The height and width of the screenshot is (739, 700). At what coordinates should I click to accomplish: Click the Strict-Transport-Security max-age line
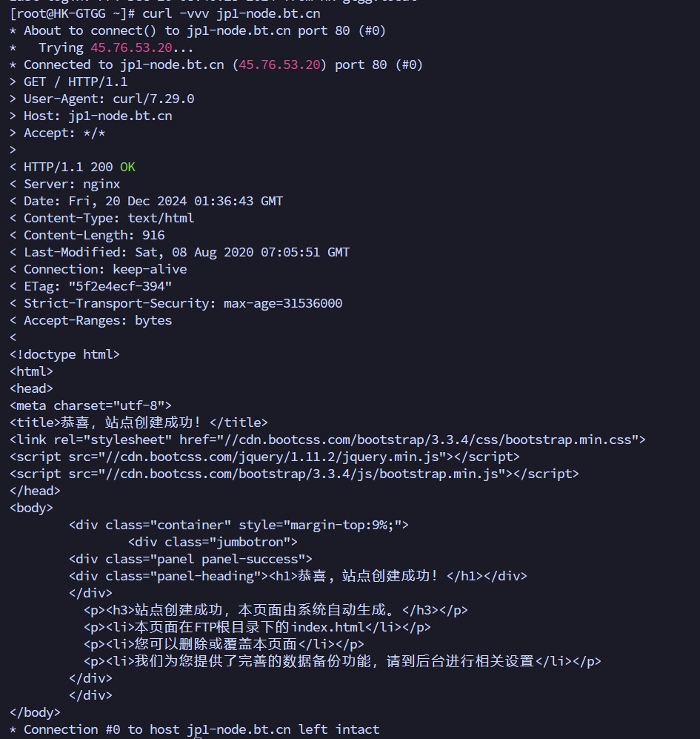click(x=183, y=303)
